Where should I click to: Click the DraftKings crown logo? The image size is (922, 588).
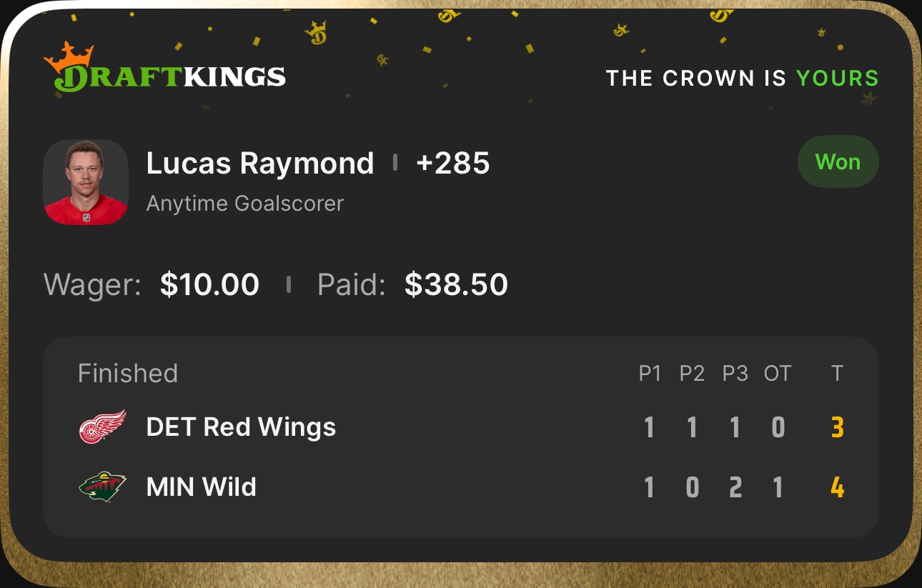[164, 69]
